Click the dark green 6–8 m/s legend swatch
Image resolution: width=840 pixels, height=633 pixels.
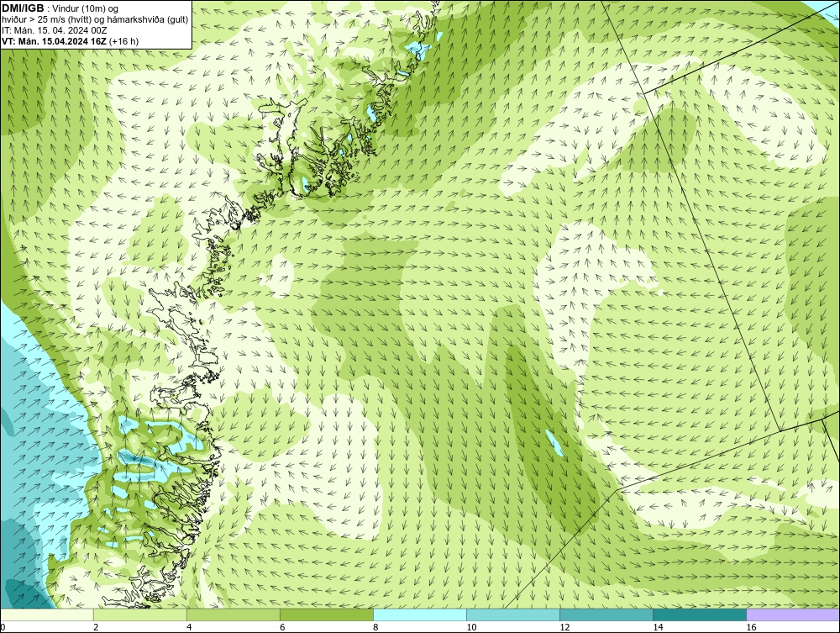pos(327,615)
